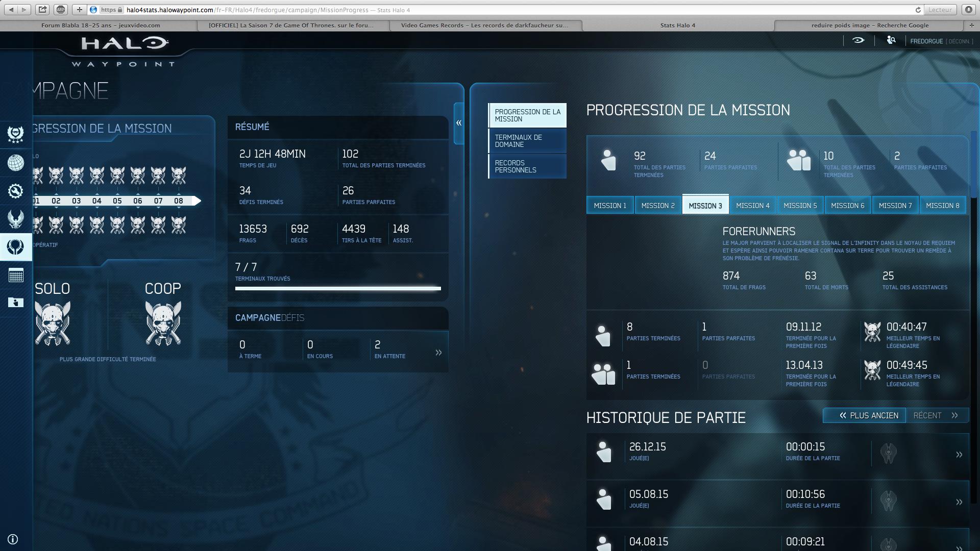Viewport: 980px width, 551px height.
Task: Select mission marker 04 on the progress timeline
Action: (x=97, y=201)
